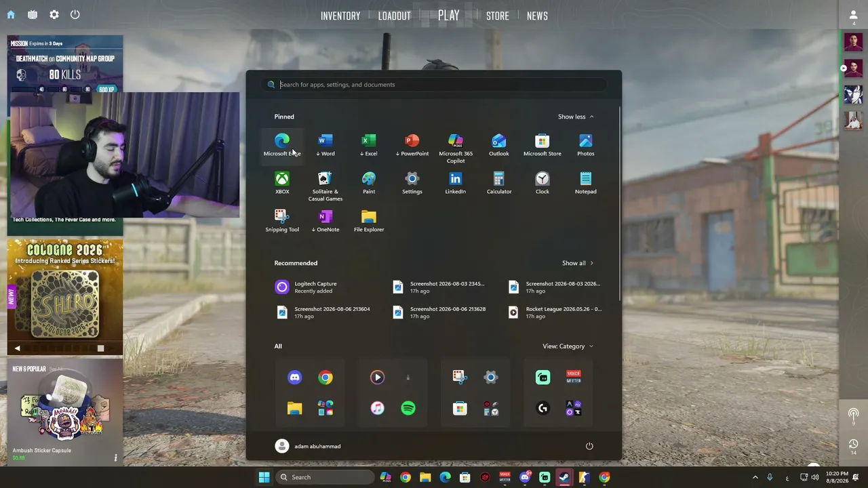The image size is (868, 488).
Task: Open Screenshot 2026-08-06 213628 file
Action: [x=441, y=312]
